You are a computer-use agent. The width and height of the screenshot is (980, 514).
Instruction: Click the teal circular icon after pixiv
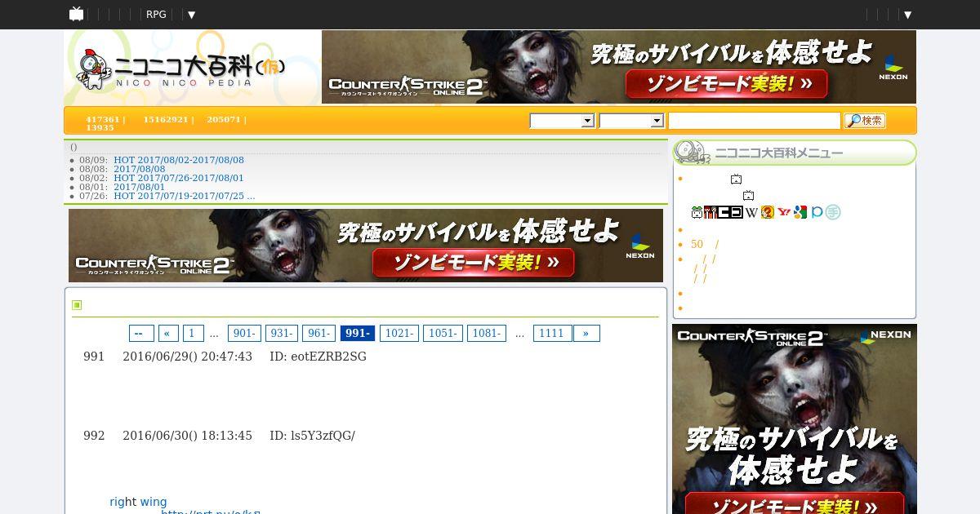(x=832, y=212)
